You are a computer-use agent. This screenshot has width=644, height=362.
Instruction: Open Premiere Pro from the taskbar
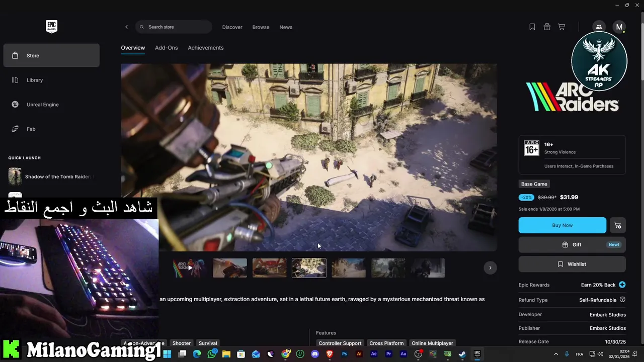tap(389, 354)
